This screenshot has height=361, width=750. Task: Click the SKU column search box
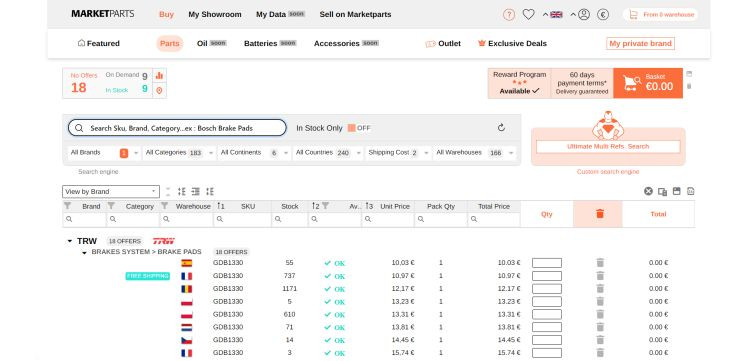click(242, 219)
